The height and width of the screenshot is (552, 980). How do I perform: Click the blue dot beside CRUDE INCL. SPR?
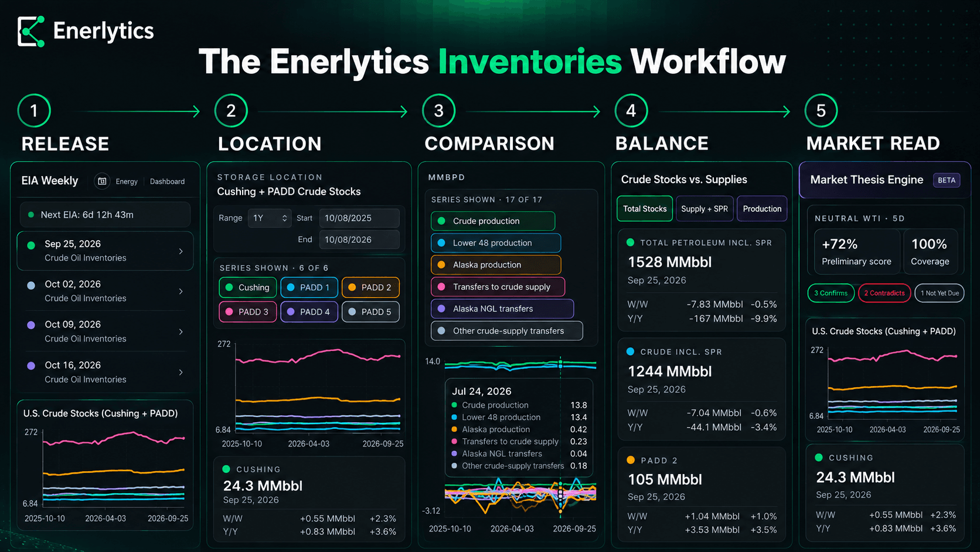pos(631,351)
